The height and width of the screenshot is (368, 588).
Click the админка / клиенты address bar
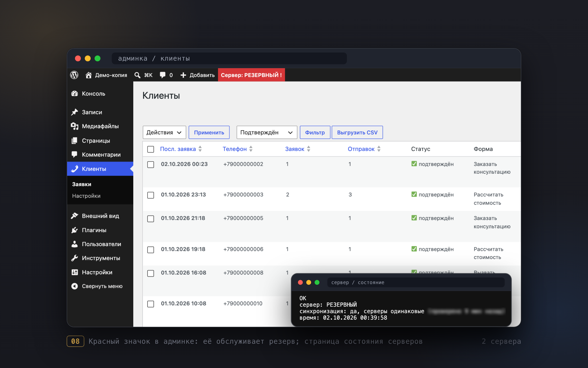(229, 58)
